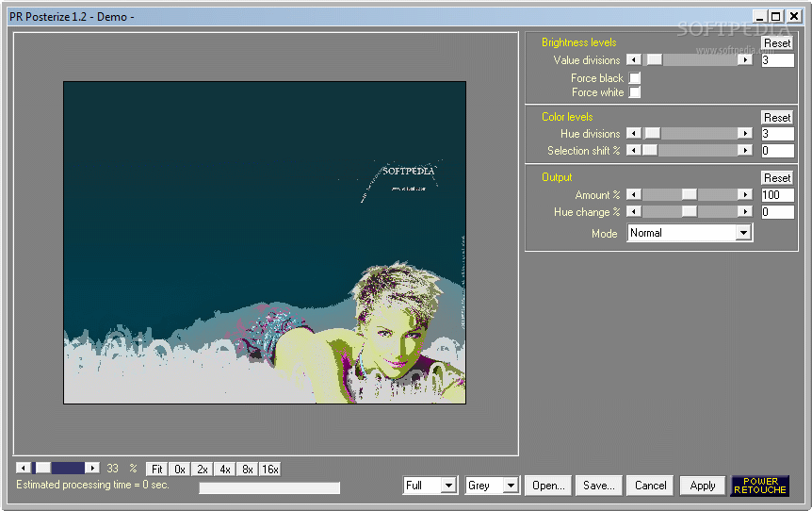This screenshot has width=812, height=511.
Task: Decrease preview zoom with left arrow
Action: [24, 468]
